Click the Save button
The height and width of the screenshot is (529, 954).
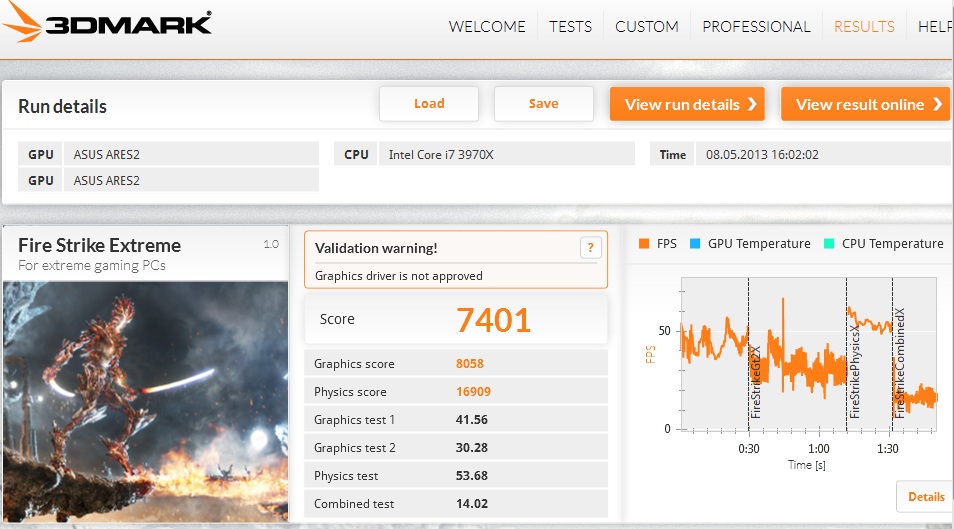point(543,103)
